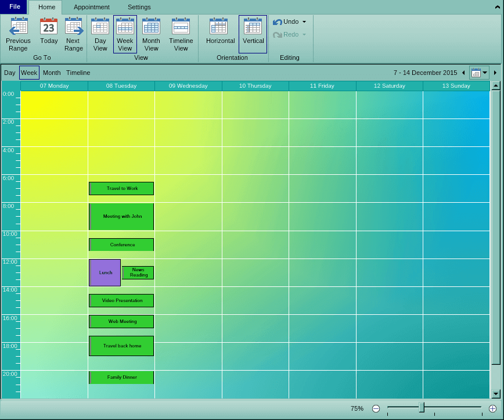Viewport: 504px width, 420px height.
Task: Select the Lunch appointment on Tuesday
Action: (x=105, y=272)
